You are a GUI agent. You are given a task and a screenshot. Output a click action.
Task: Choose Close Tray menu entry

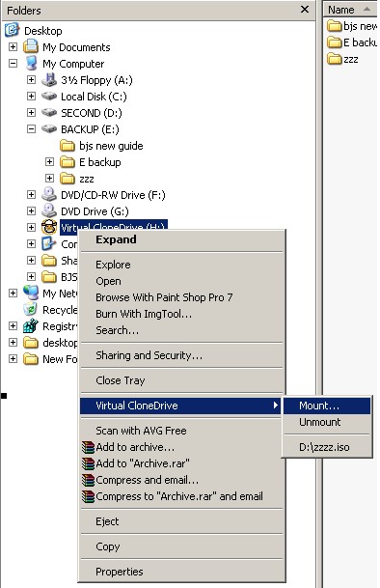click(x=181, y=380)
